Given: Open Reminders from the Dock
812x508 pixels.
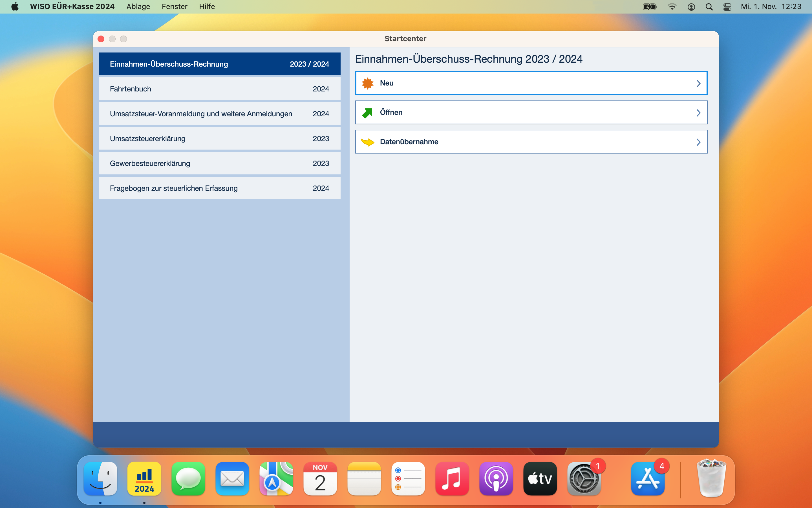Looking at the screenshot, I should (408, 479).
